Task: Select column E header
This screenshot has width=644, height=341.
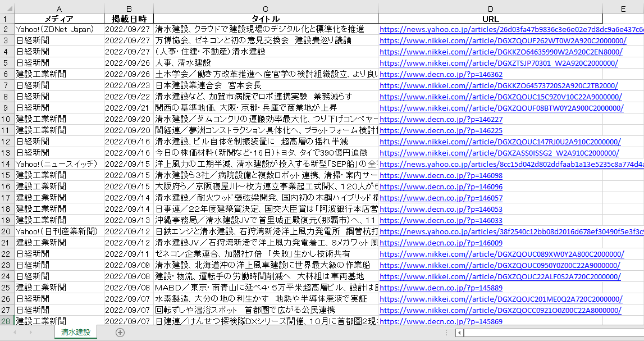Action: click(623, 8)
